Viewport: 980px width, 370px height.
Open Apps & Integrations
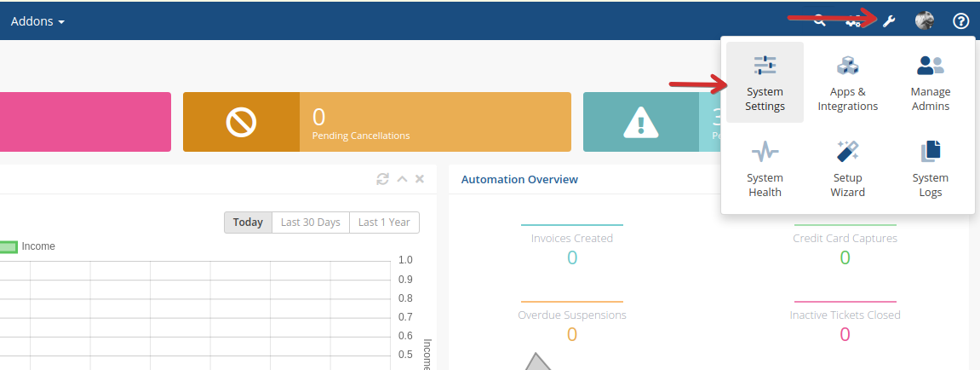click(x=847, y=83)
